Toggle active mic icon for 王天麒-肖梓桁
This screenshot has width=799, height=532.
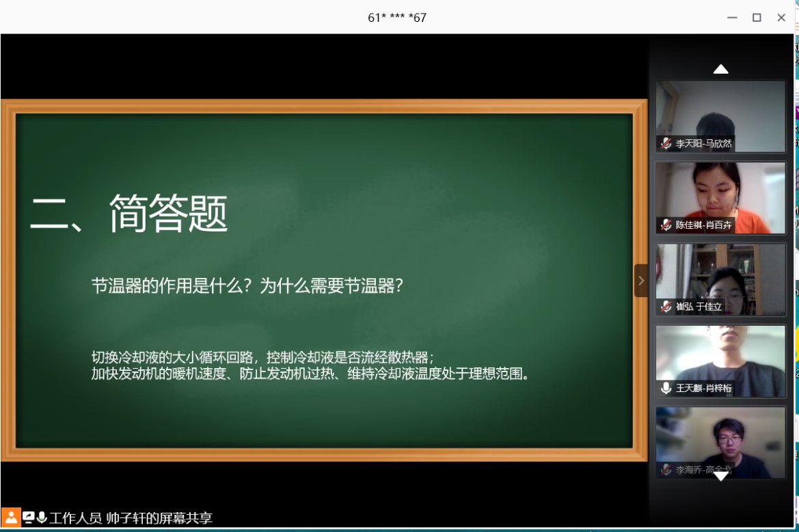(x=666, y=388)
